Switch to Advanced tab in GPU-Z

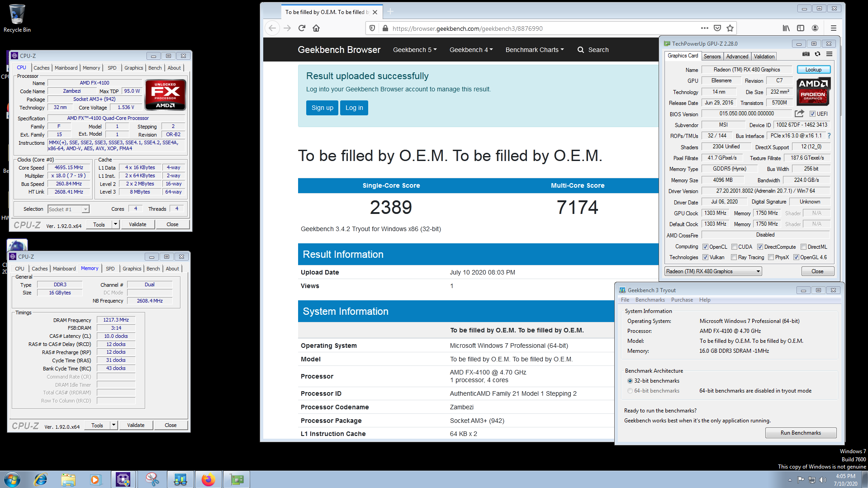pos(737,57)
